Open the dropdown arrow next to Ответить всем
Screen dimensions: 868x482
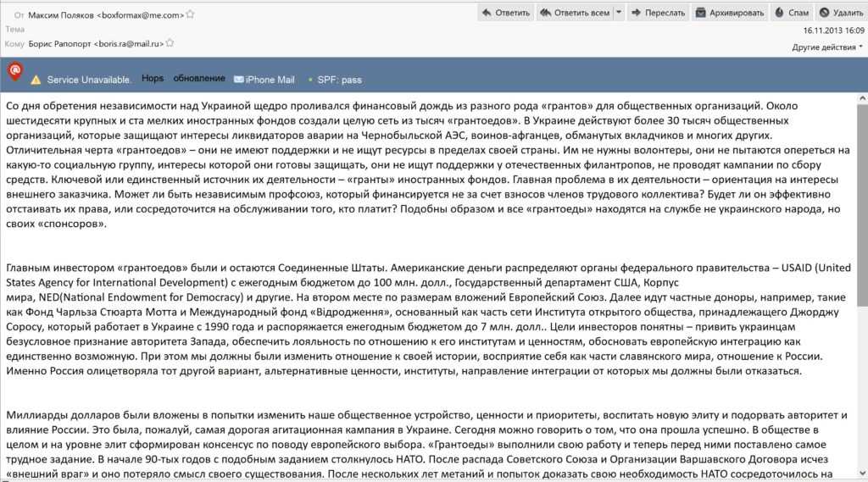[620, 12]
